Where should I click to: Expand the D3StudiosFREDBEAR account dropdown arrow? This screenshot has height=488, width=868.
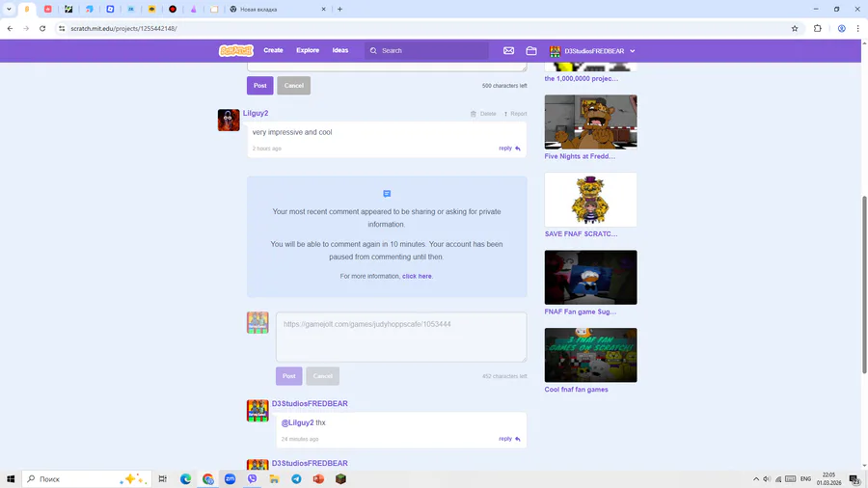(632, 51)
